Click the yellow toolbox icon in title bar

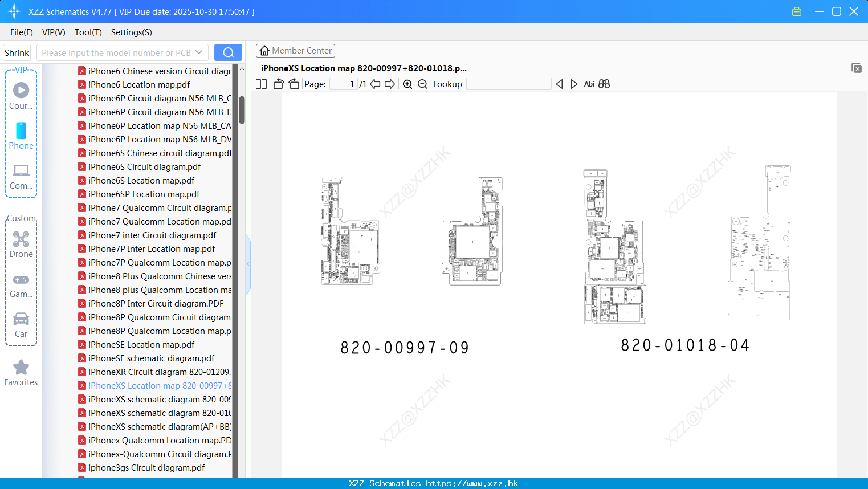(x=797, y=11)
